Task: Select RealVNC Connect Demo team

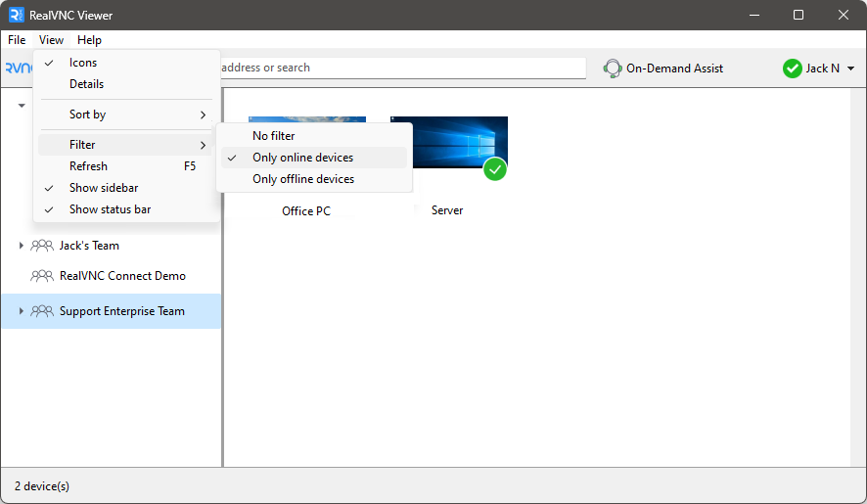Action: [122, 276]
